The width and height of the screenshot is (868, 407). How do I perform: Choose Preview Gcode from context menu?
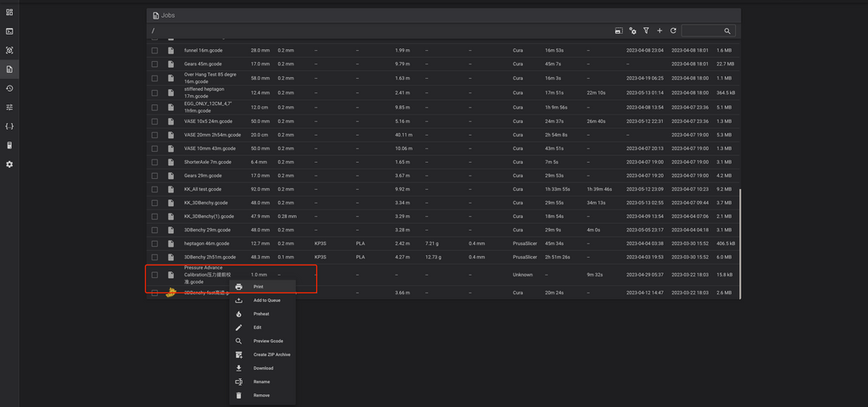tap(263, 341)
